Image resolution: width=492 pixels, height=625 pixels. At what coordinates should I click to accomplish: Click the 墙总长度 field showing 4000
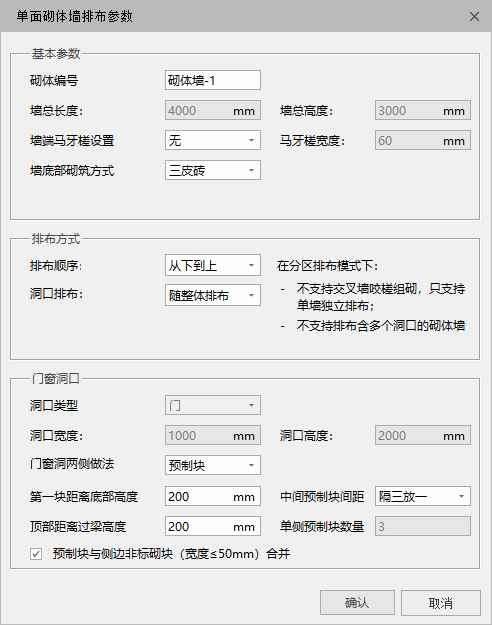point(213,110)
